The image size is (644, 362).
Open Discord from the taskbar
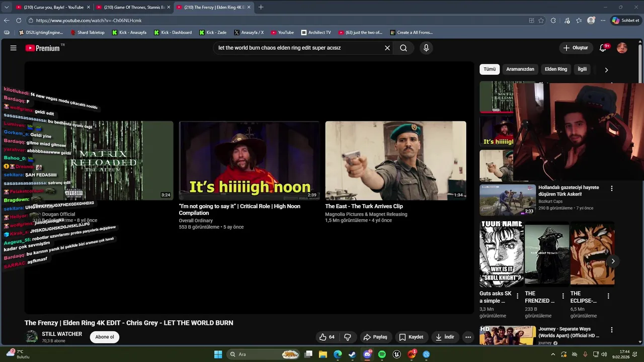[367, 354]
